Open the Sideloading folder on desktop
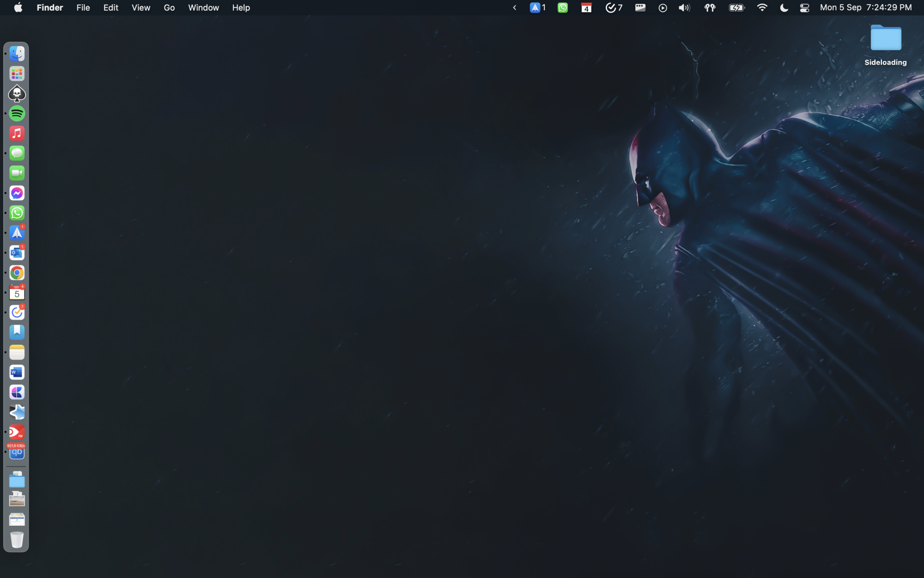Viewport: 924px width, 578px height. click(x=886, y=45)
